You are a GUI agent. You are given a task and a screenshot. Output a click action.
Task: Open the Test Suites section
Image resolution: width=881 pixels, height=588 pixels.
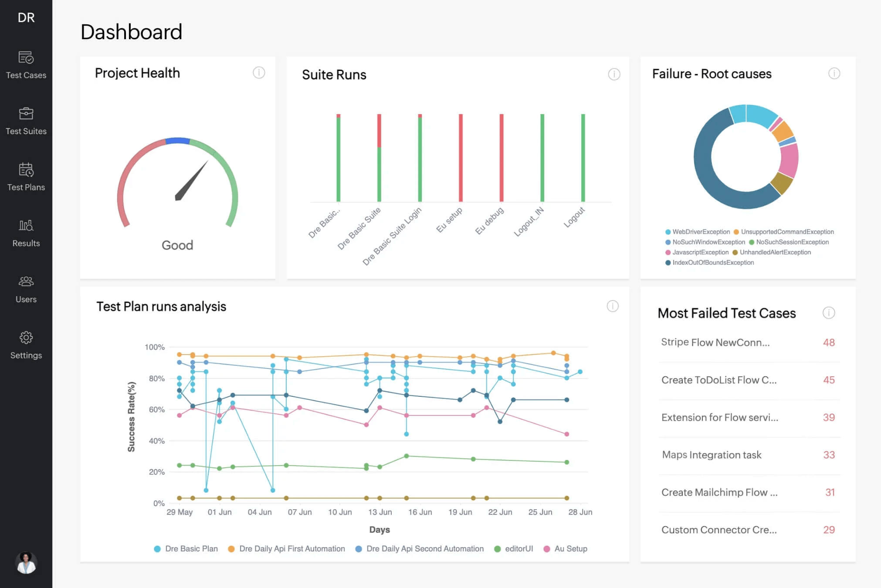[x=26, y=121]
